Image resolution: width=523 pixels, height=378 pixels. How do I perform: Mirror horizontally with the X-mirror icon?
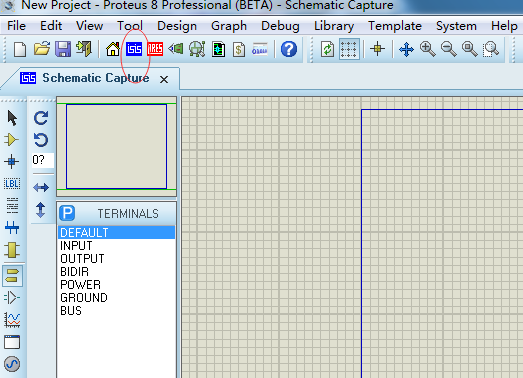click(x=41, y=187)
